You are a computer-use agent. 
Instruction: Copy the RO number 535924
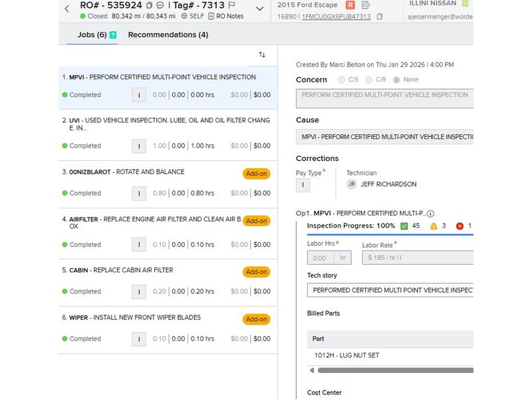coord(150,5)
